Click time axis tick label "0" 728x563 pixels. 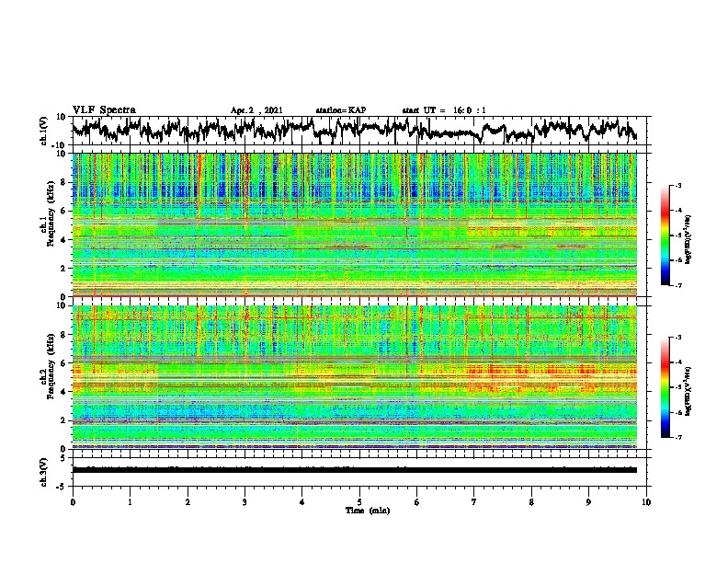coord(73,502)
